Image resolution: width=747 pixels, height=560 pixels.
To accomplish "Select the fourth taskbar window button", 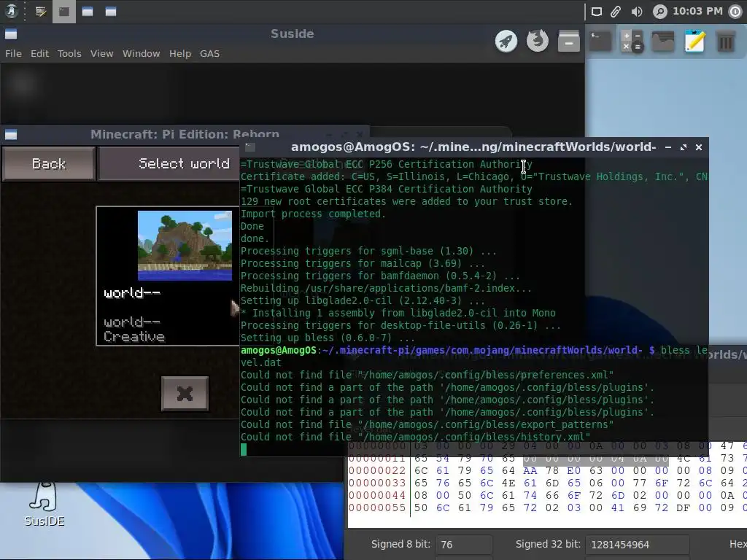I will point(111,12).
